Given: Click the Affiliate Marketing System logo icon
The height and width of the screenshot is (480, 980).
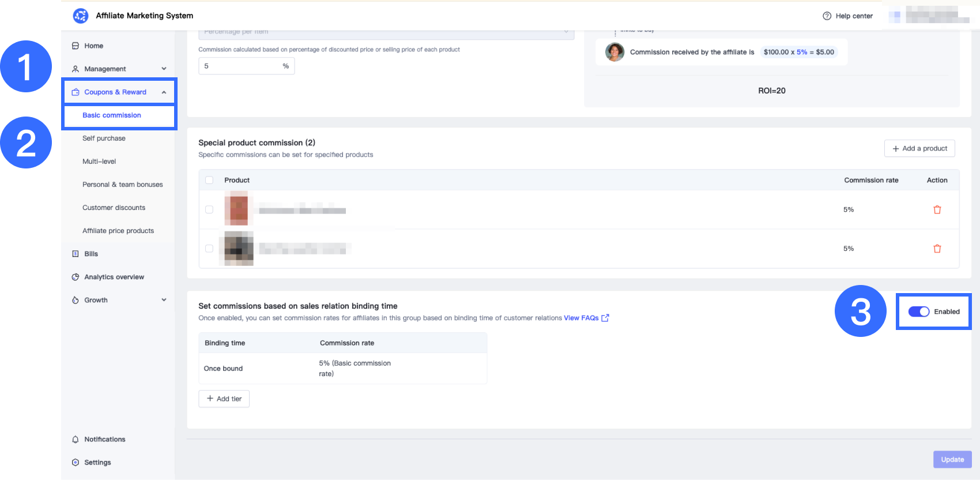Looking at the screenshot, I should coord(81,16).
